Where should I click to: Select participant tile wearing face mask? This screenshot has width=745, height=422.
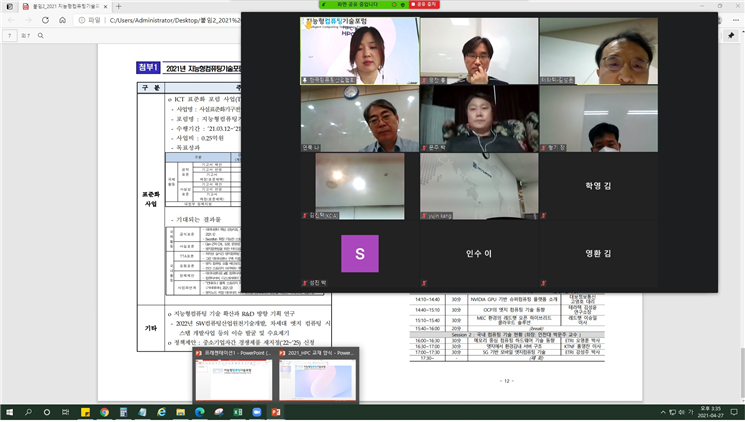pos(599,118)
